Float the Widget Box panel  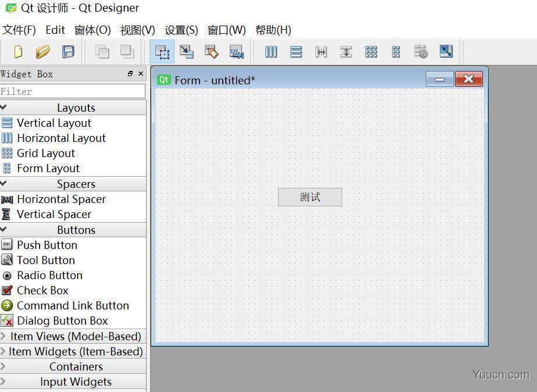point(130,74)
